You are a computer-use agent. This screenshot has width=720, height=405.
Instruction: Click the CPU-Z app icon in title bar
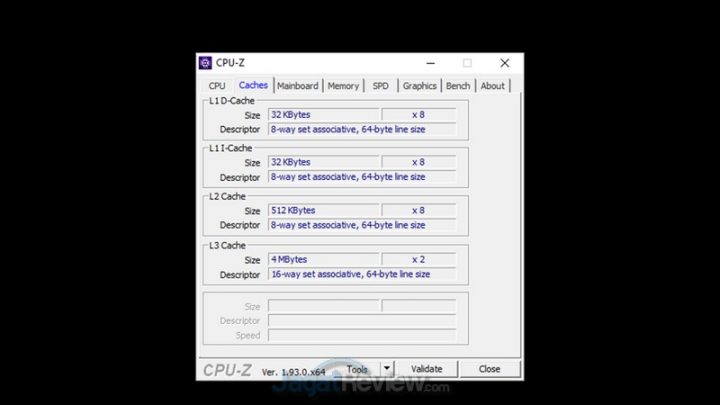[x=205, y=63]
